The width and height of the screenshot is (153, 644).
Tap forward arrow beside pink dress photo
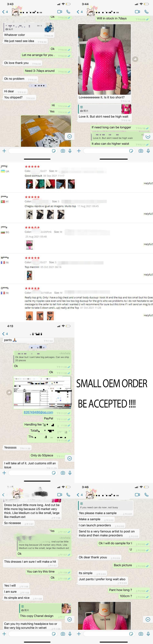coord(135,59)
